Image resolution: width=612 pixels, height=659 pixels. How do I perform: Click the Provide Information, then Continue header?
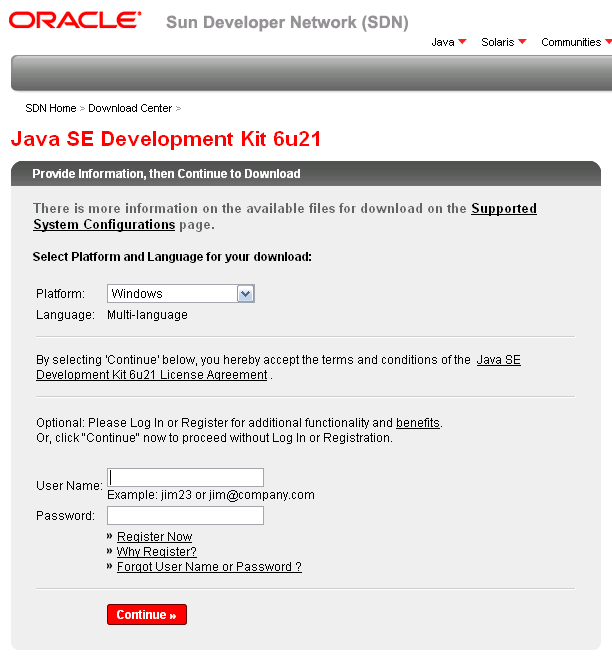[166, 174]
